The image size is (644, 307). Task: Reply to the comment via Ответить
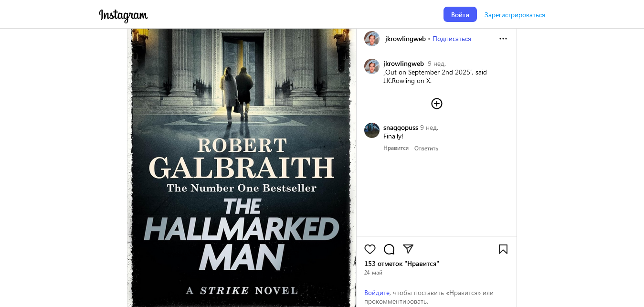426,148
